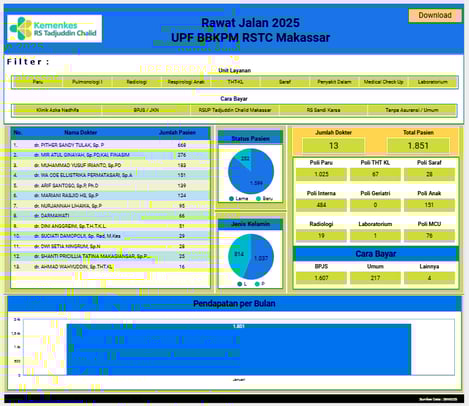The image size is (469, 406).
Task: Toggle the Medical Check Up unit filter
Action: pos(383,82)
